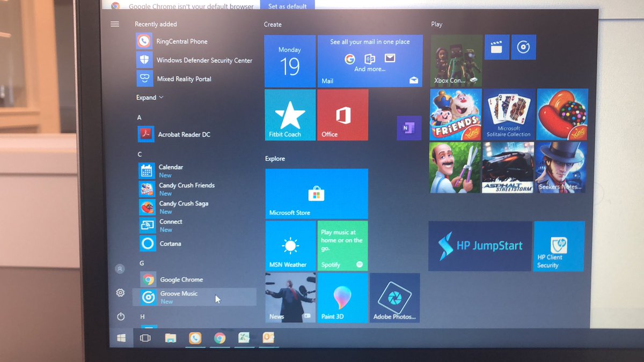Open MSN Weather tile
This screenshot has width=644, height=362.
(x=290, y=246)
